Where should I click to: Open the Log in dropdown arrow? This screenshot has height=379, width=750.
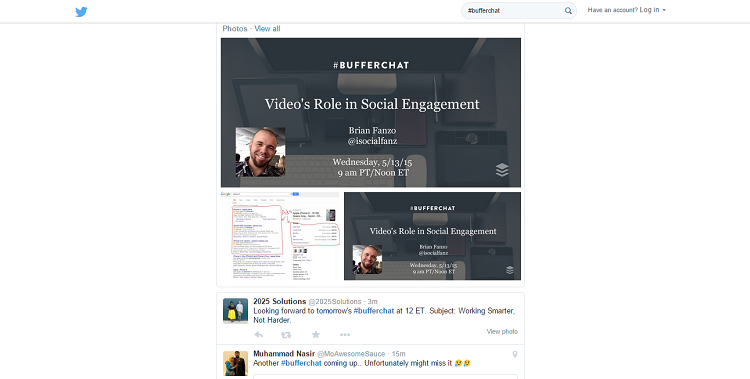coord(664,10)
